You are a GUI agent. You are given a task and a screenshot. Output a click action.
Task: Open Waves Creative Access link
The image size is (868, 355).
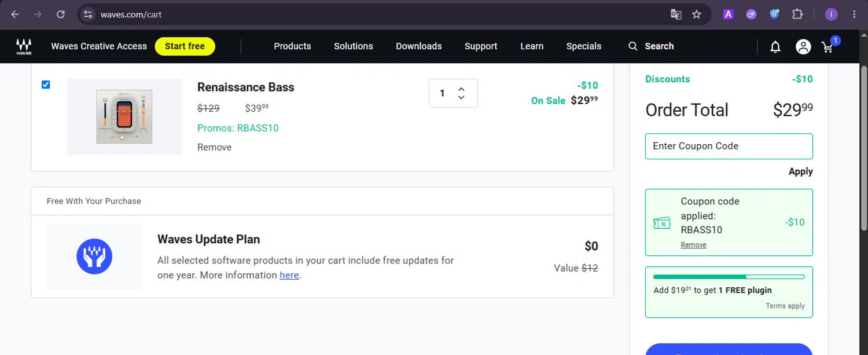tap(99, 46)
